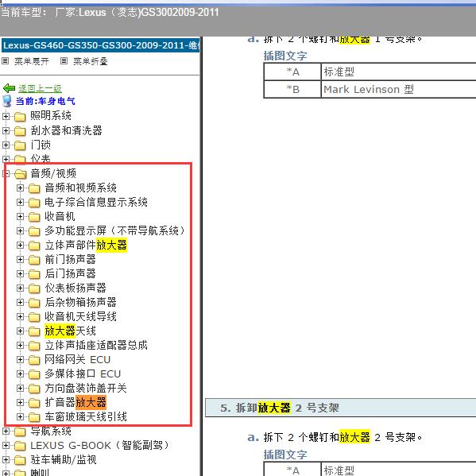The height and width of the screenshot is (476, 476).
Task: Click 菜单展开 to expand all menus
Action: point(32,61)
